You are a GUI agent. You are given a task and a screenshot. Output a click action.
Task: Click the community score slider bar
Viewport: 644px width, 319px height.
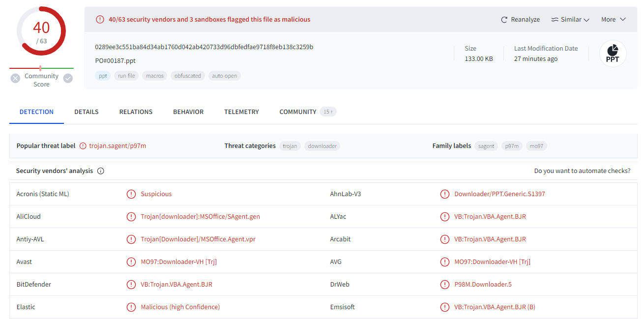[x=41, y=68]
